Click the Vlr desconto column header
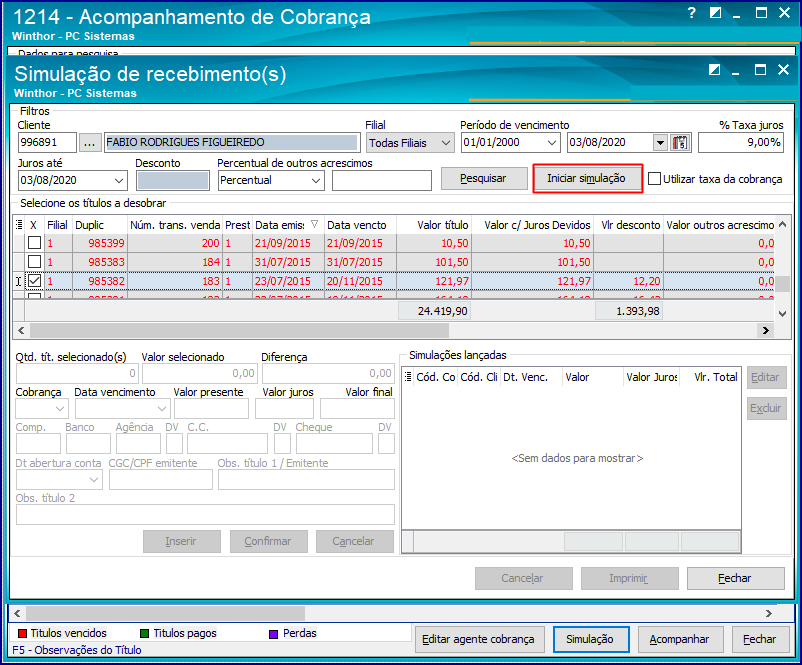Screen dimensions: 802x665 (629, 225)
